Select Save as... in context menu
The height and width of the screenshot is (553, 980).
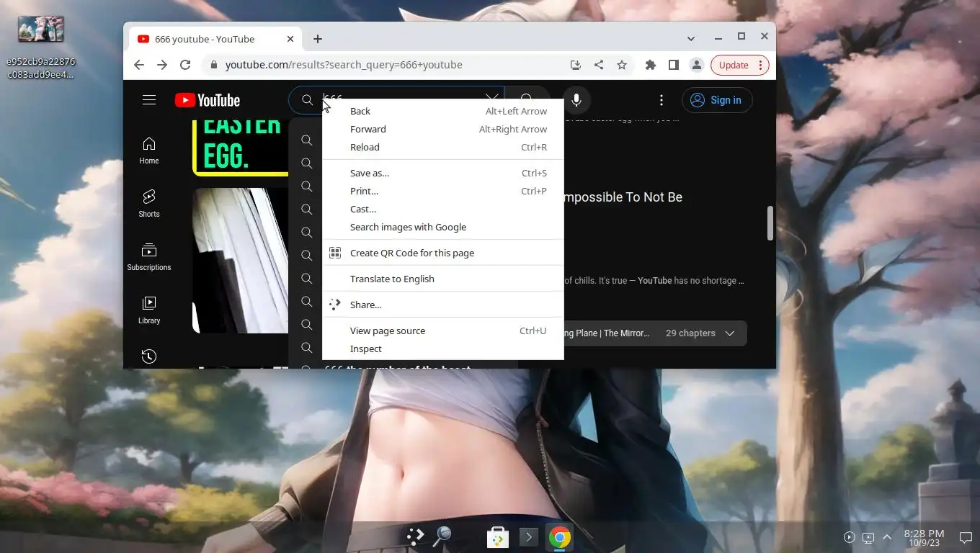[x=442, y=173]
